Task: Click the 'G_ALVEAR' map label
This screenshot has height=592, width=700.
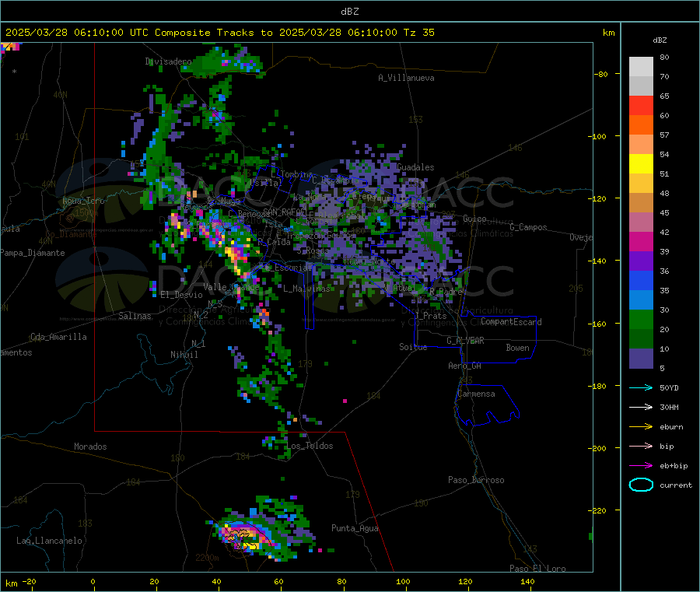Action: (x=465, y=341)
